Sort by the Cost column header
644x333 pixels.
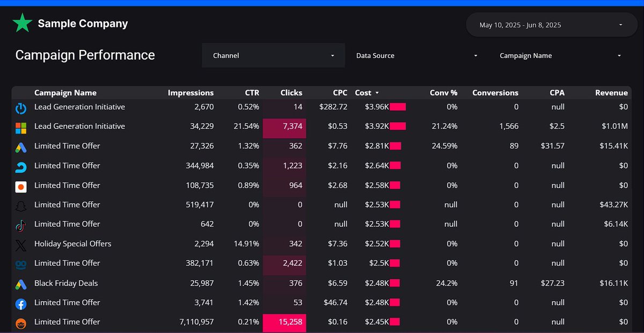pos(363,93)
